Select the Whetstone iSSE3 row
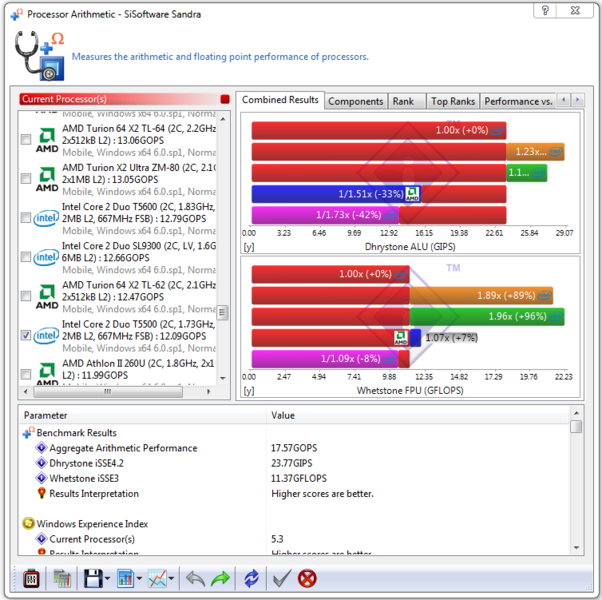This screenshot has width=602, height=600. pos(294,478)
